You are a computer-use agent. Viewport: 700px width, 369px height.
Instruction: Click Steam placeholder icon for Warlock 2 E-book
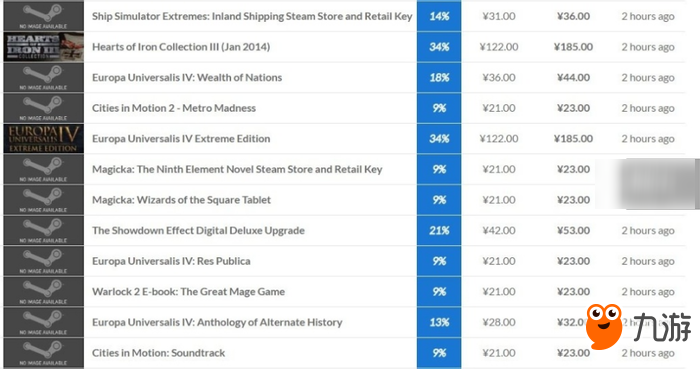click(43, 292)
